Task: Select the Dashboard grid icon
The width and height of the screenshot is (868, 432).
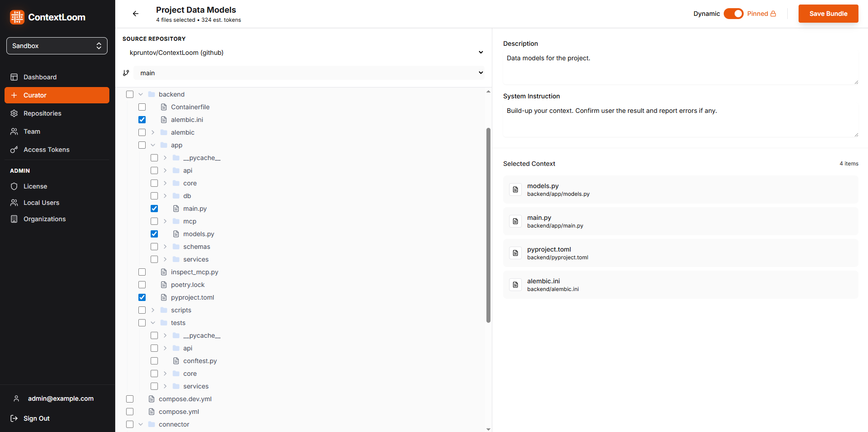Action: (x=15, y=77)
